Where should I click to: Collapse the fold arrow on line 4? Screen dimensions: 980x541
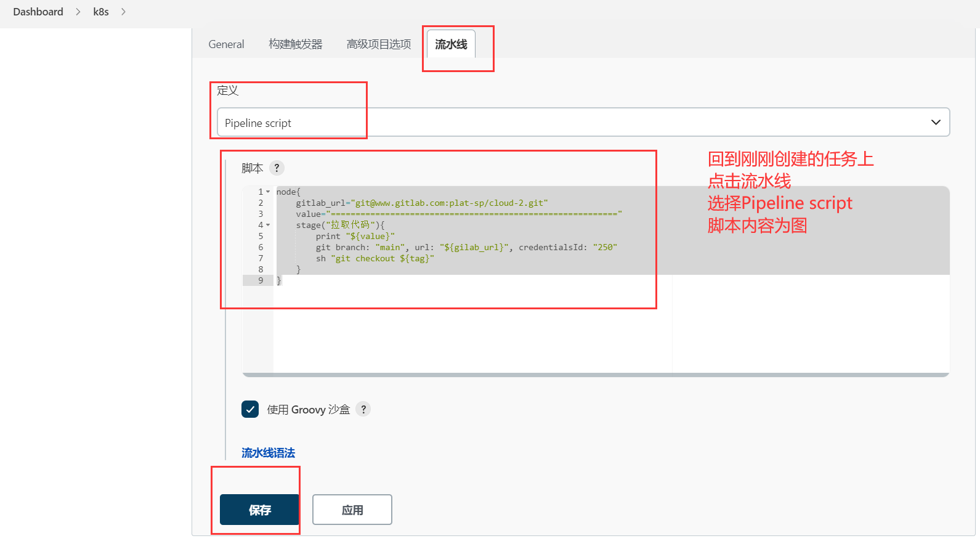click(x=268, y=225)
